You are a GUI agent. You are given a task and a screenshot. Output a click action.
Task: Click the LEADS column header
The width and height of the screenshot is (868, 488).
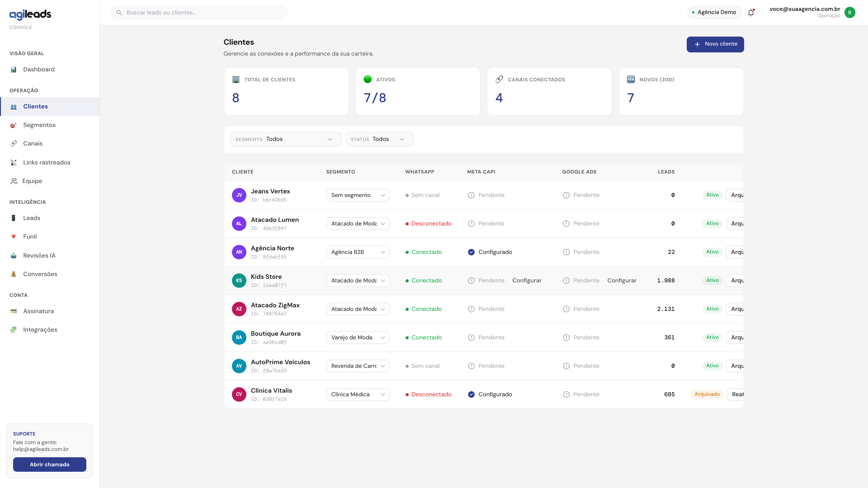pyautogui.click(x=666, y=172)
